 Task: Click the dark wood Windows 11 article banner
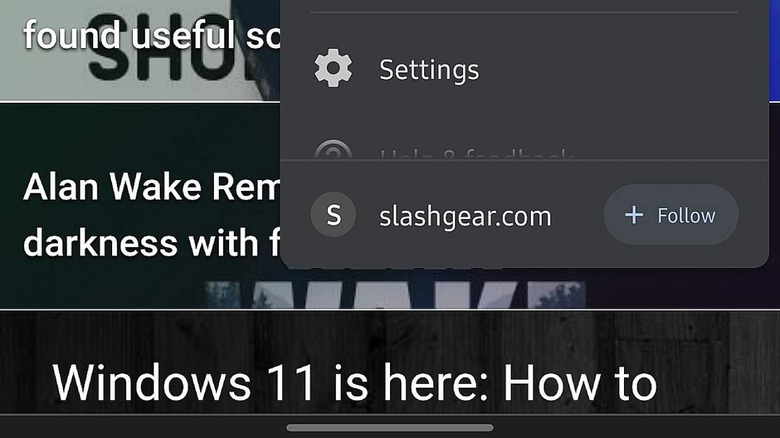tap(390, 362)
